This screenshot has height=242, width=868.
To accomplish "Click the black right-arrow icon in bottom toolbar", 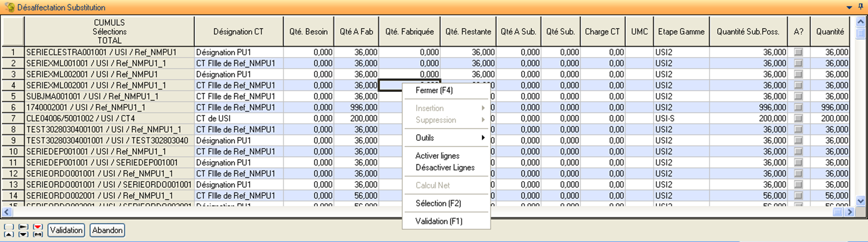I will point(23,227).
